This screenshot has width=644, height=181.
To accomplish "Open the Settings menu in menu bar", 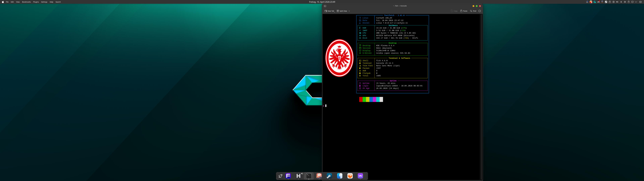I will (44, 2).
